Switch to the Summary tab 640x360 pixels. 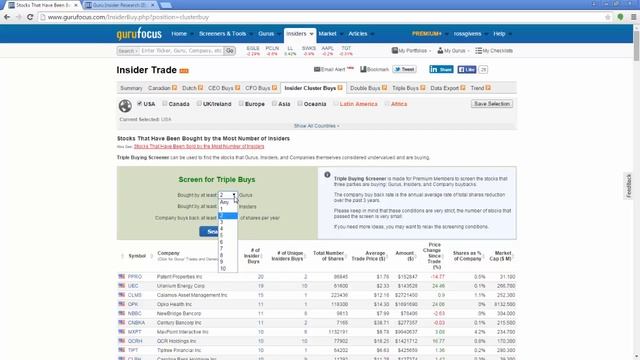point(131,88)
